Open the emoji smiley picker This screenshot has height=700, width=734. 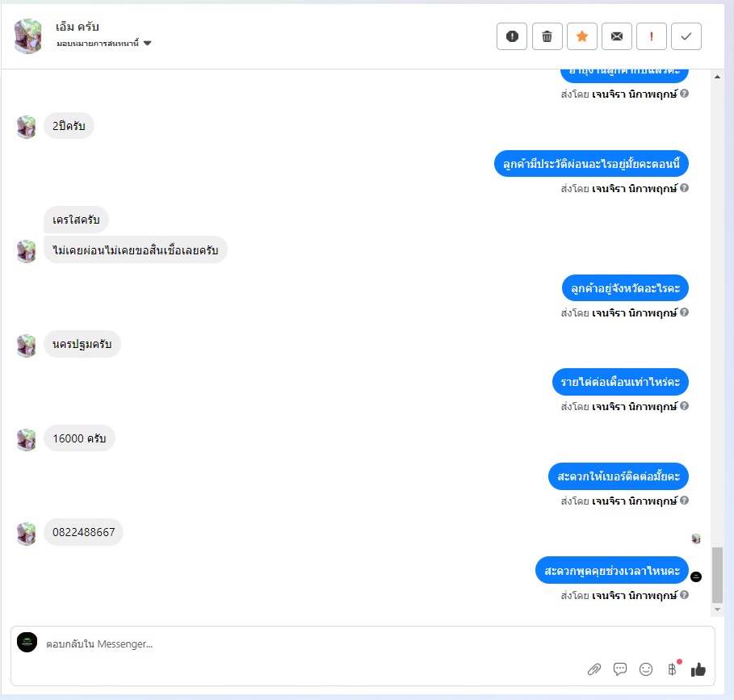coord(645,669)
